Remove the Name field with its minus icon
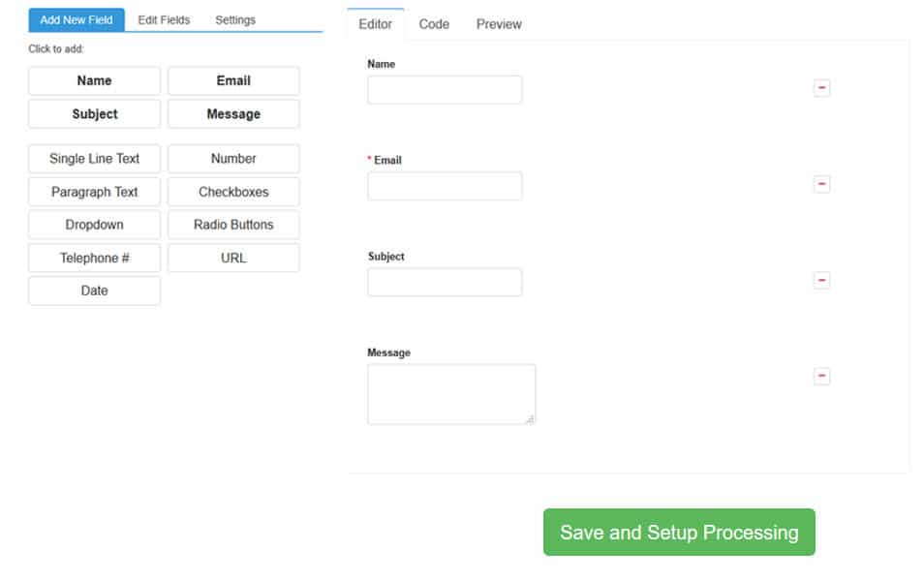 tap(821, 88)
